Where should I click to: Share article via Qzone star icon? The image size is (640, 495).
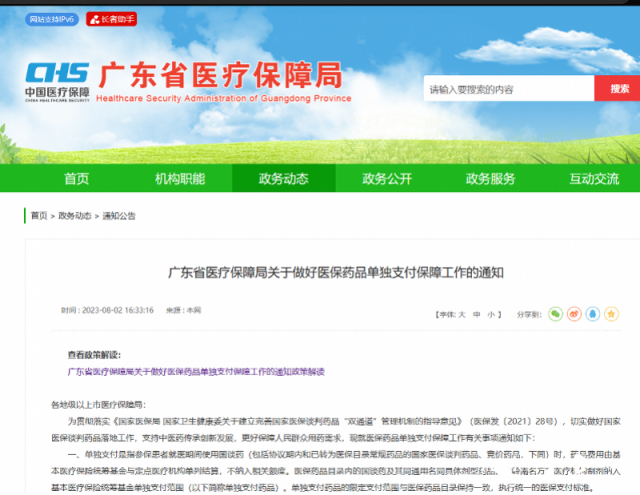tap(611, 314)
